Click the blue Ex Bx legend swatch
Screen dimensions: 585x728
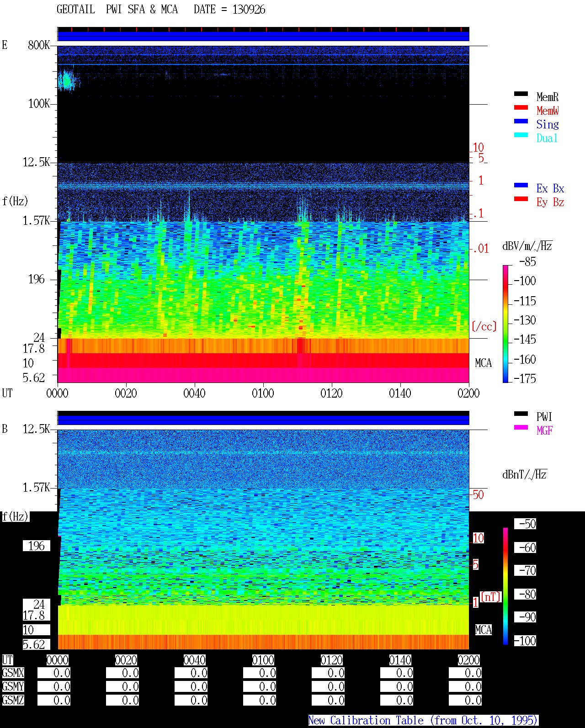click(x=521, y=185)
